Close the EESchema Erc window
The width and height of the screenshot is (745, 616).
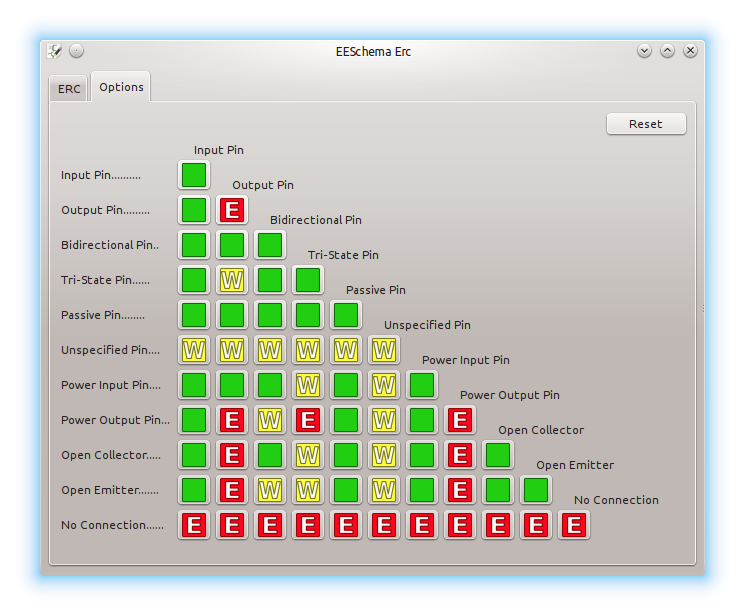point(690,50)
